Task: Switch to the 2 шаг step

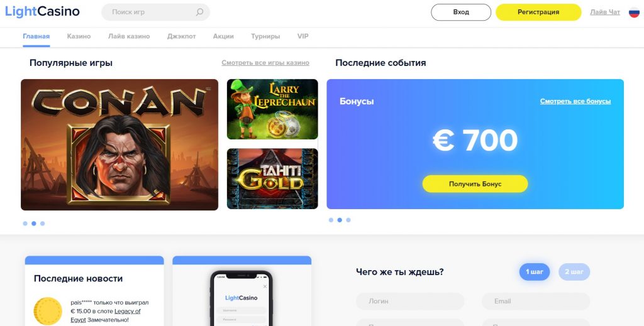Action: (x=574, y=272)
